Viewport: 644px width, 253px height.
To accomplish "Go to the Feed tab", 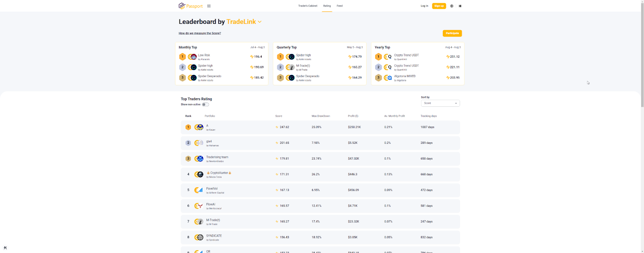I will [340, 6].
